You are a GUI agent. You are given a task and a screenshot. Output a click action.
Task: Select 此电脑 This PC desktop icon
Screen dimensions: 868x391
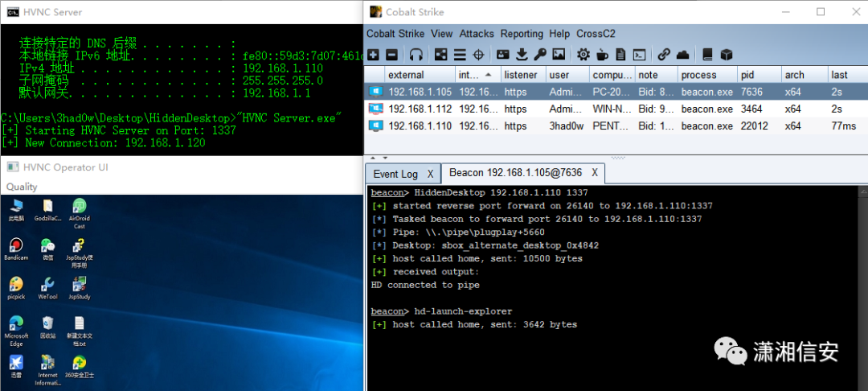point(16,209)
